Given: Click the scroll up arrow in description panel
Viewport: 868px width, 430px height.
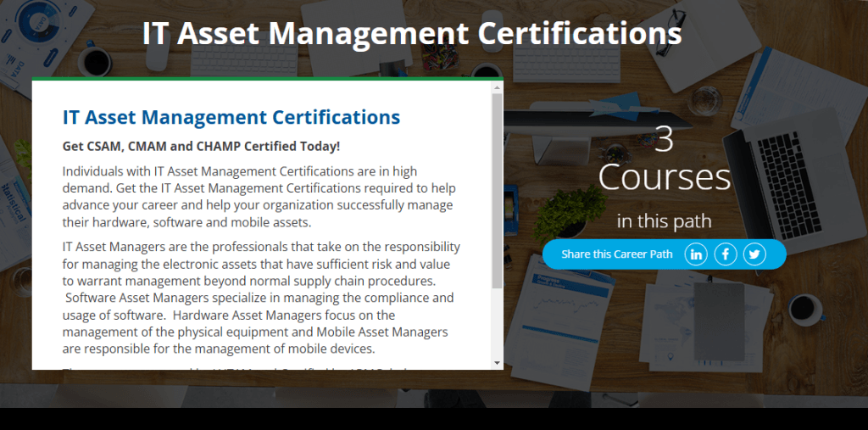Looking at the screenshot, I should [497, 87].
